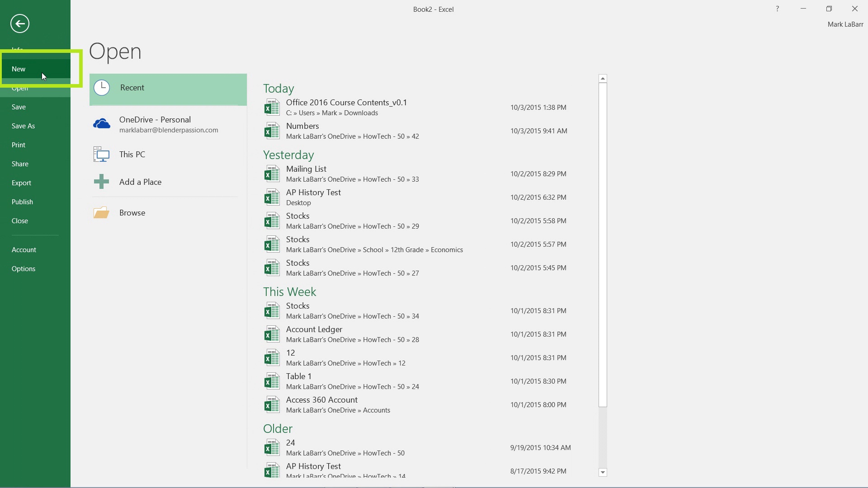The width and height of the screenshot is (868, 488).
Task: Open the Print page
Action: click(x=35, y=145)
